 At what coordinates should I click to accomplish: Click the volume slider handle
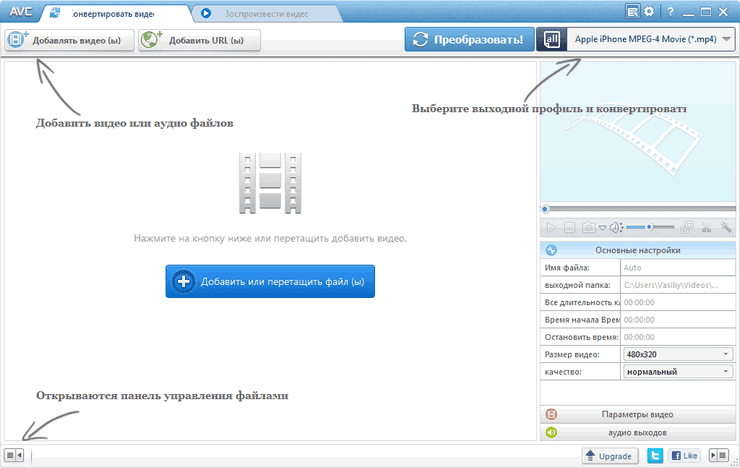[649, 227]
